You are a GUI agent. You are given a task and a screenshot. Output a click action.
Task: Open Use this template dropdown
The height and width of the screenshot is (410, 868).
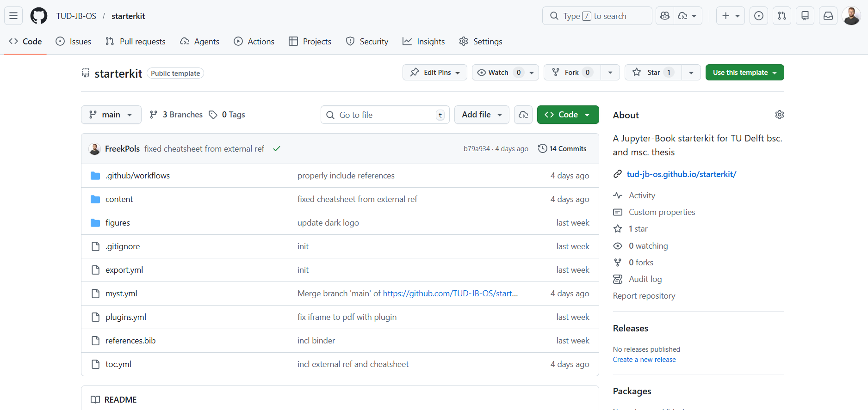(744, 73)
